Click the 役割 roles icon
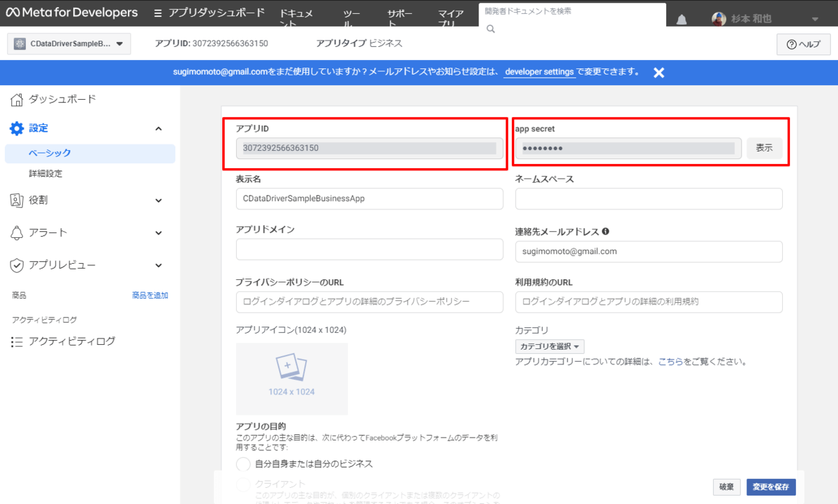This screenshot has height=504, width=838. pyautogui.click(x=17, y=200)
